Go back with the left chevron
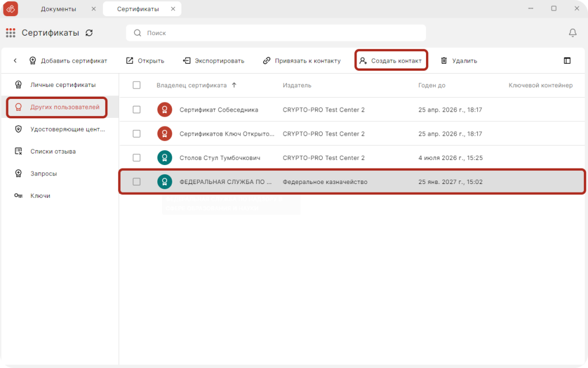Screen dimensions: 588x368 click(15, 60)
